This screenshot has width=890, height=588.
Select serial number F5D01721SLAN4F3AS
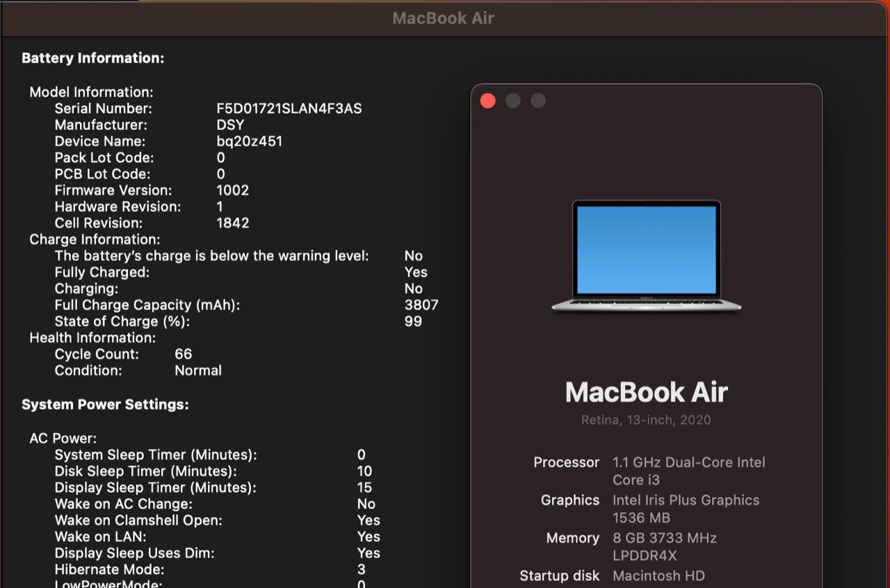pos(289,108)
